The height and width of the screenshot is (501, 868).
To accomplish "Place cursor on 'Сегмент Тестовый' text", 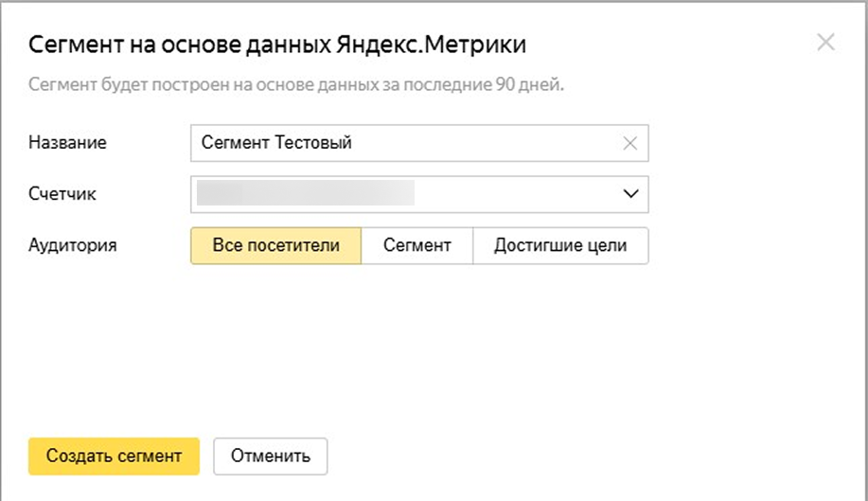I will click(x=276, y=144).
